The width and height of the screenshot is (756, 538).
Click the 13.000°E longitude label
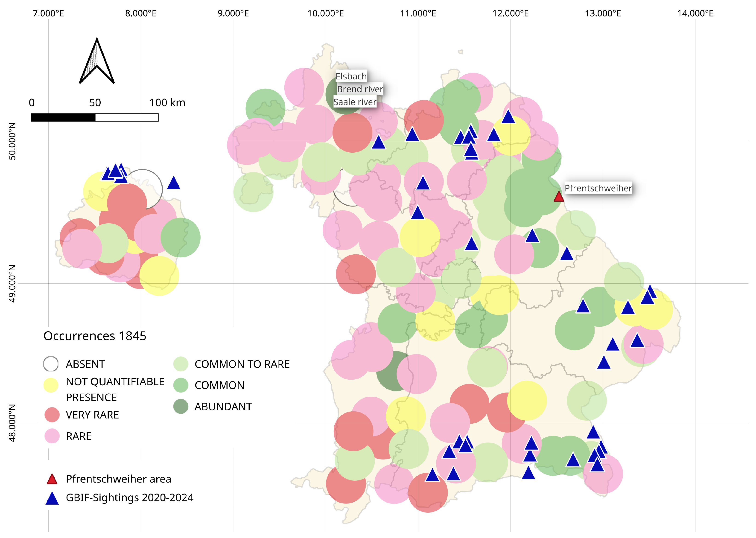tap(603, 13)
